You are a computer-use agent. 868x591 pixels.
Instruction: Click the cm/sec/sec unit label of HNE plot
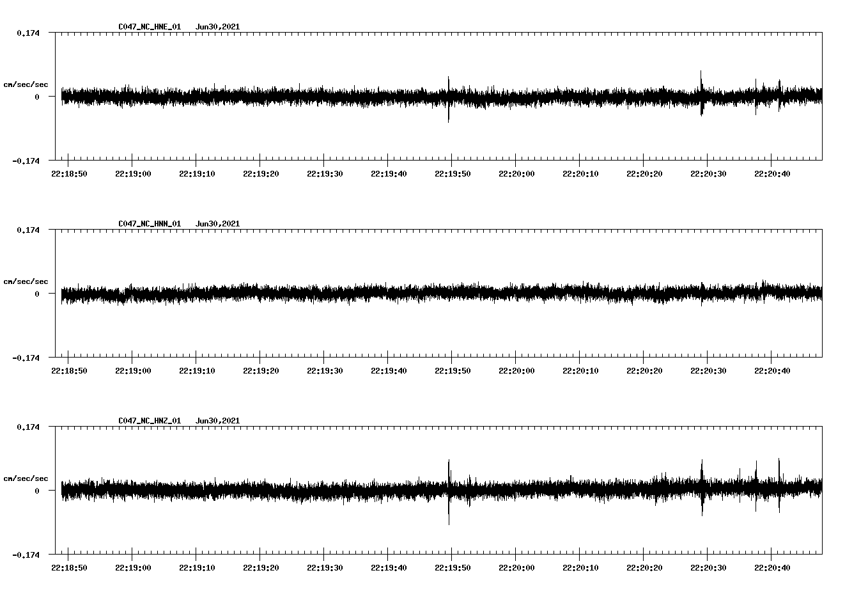(26, 84)
